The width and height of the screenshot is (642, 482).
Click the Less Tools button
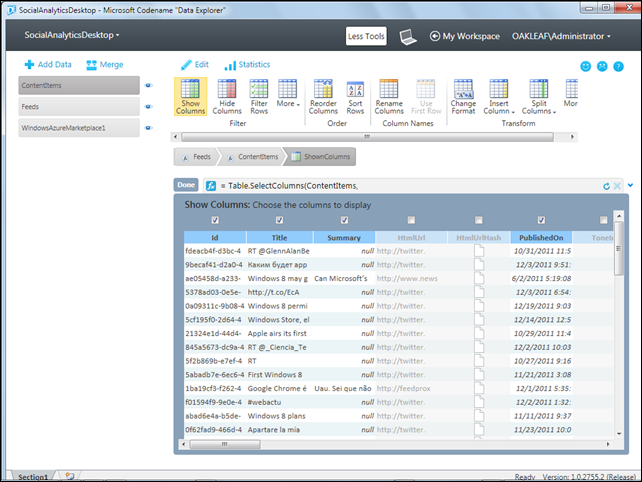coord(366,36)
